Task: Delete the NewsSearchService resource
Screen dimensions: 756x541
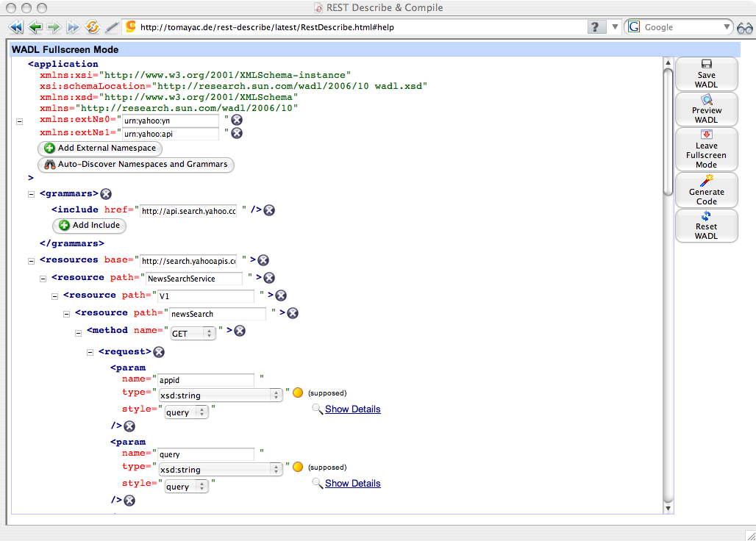Action: 269,278
